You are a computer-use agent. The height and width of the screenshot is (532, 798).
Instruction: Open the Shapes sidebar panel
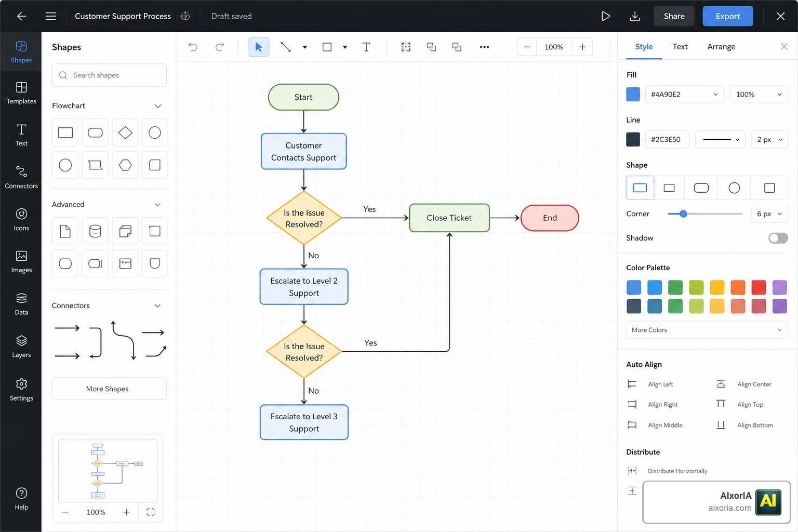click(21, 52)
